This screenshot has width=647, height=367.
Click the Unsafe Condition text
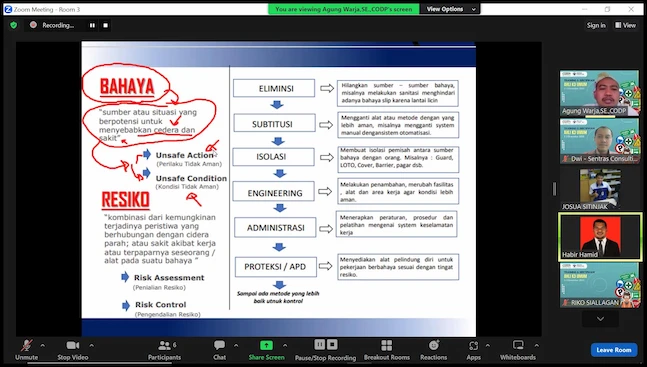(x=191, y=178)
